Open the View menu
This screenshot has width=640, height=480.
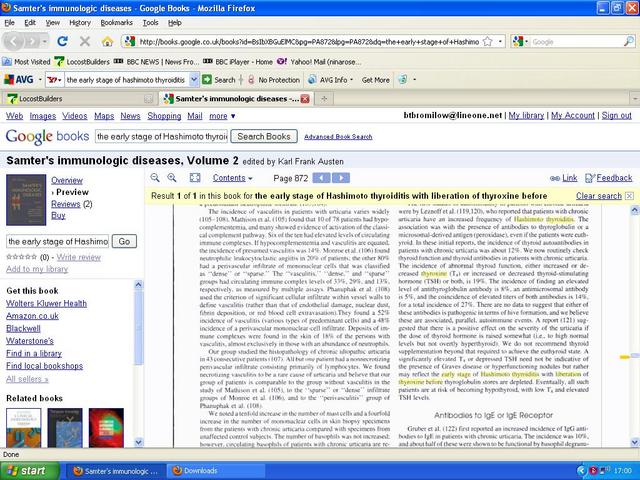(53, 23)
